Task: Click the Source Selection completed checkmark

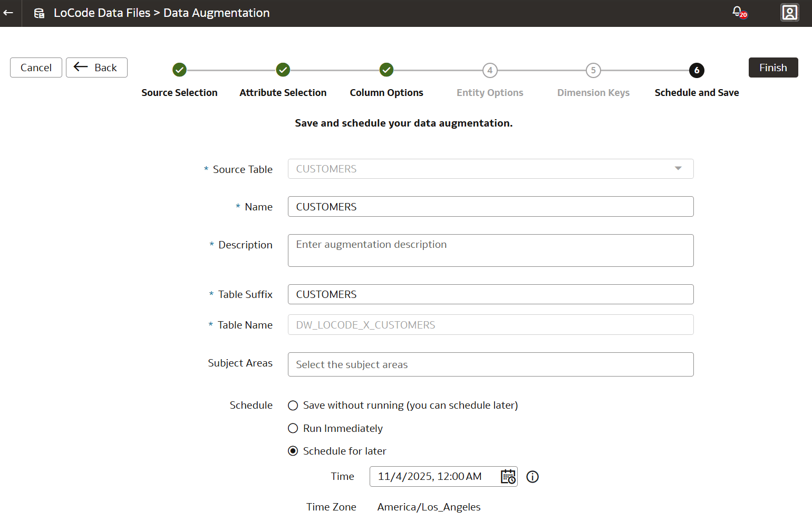Action: (179, 70)
